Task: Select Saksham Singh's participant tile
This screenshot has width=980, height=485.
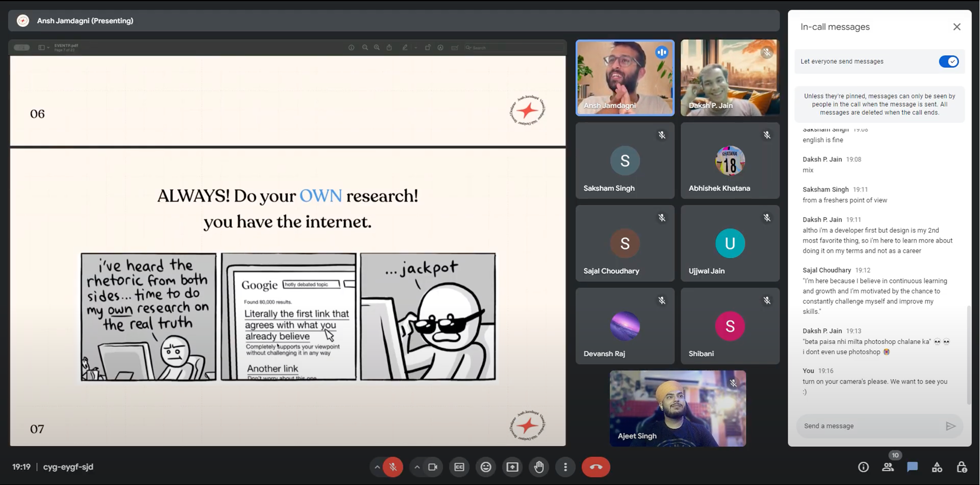Action: pyautogui.click(x=625, y=161)
